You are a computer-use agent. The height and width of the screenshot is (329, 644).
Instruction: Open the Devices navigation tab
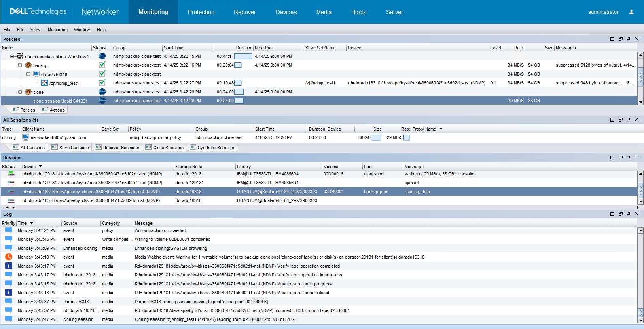click(x=286, y=12)
